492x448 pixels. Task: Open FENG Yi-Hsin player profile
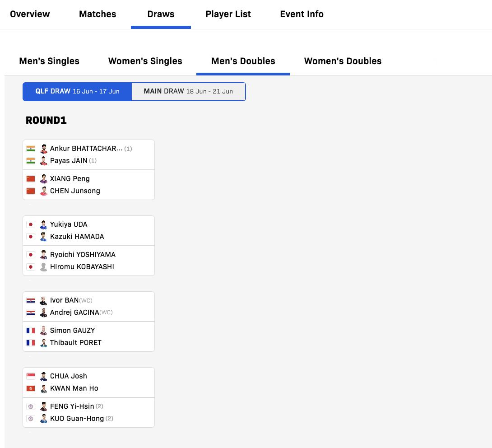[72, 406]
